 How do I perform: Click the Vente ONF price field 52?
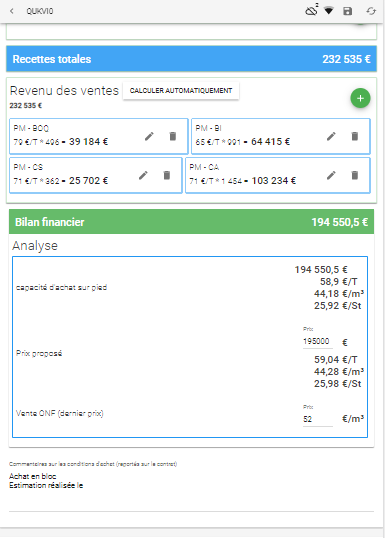[x=318, y=419]
